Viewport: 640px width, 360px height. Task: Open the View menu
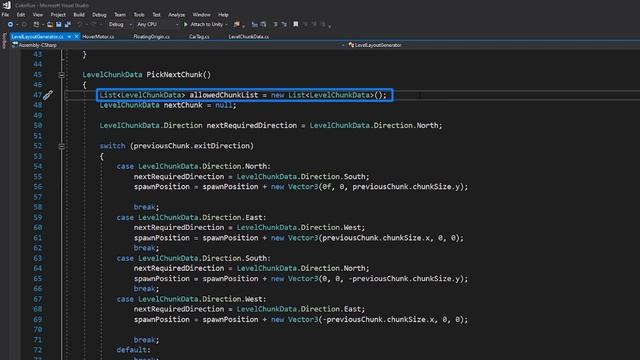coord(38,15)
